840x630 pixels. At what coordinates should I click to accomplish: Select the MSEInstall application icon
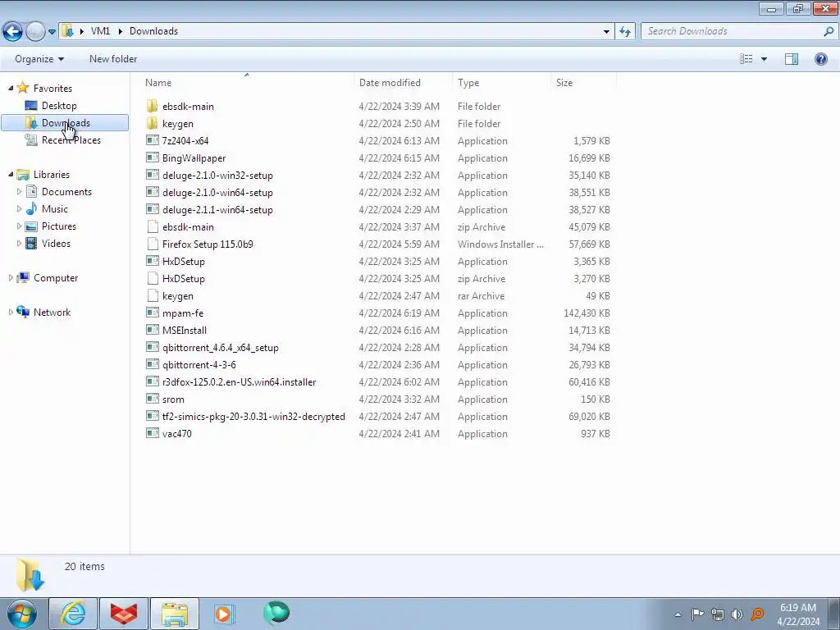152,330
